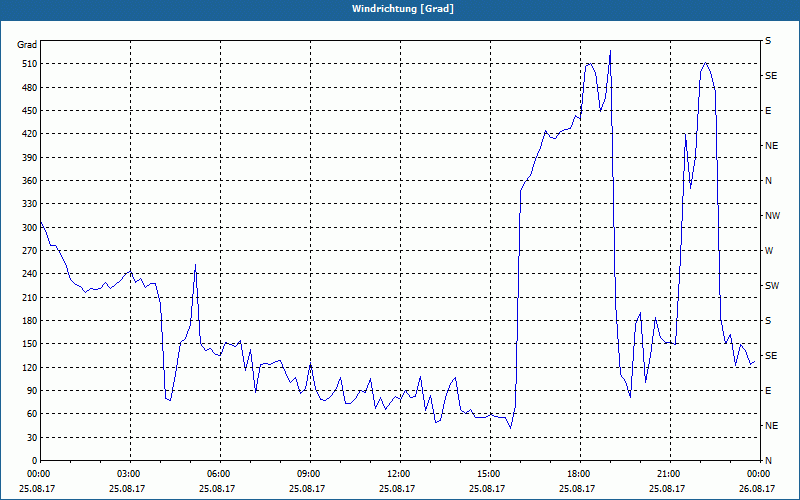Screen dimensions: 800x500
Task: Click the y-axis value 180
Action: 29,321
